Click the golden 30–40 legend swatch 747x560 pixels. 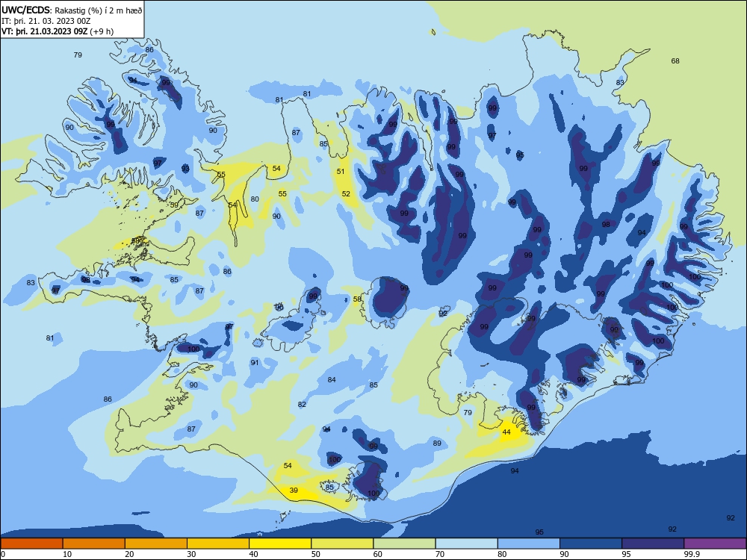(218, 544)
